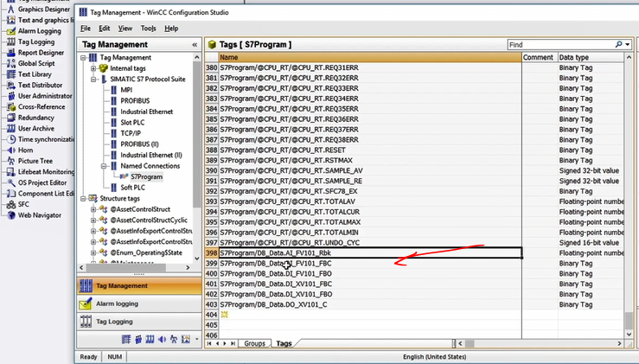Click the Comment column header
Viewport: 639px width, 364px height.
540,57
